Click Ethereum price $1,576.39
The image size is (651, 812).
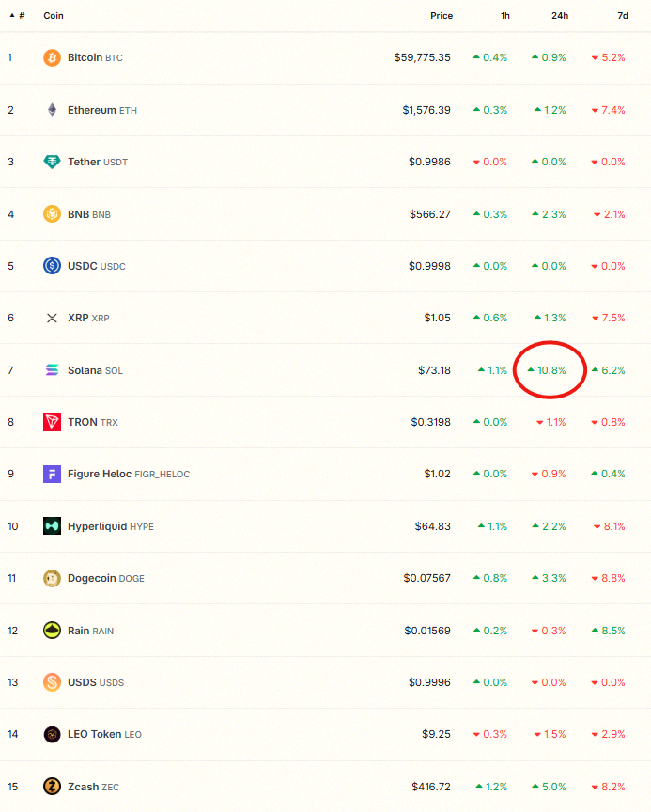pos(426,110)
